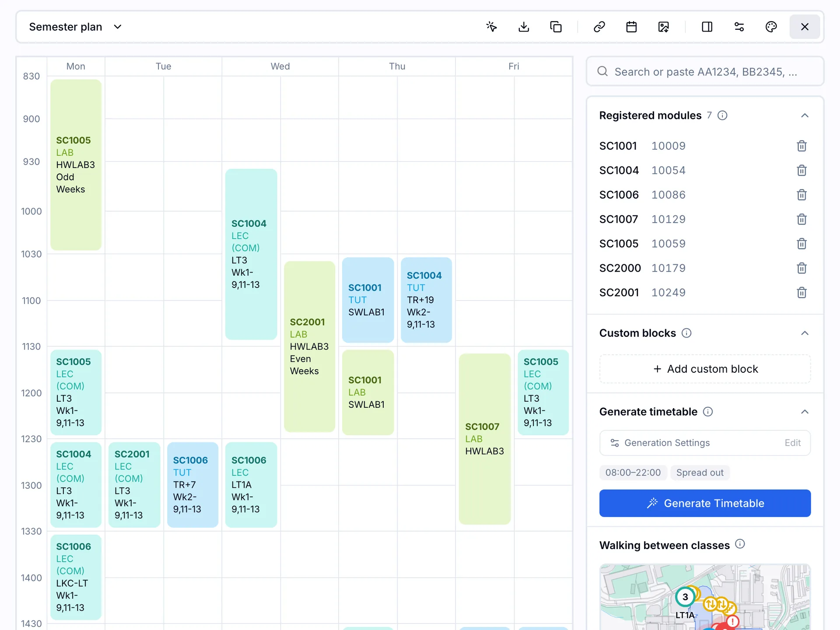
Task: Click the Generate Timetable button
Action: point(705,503)
